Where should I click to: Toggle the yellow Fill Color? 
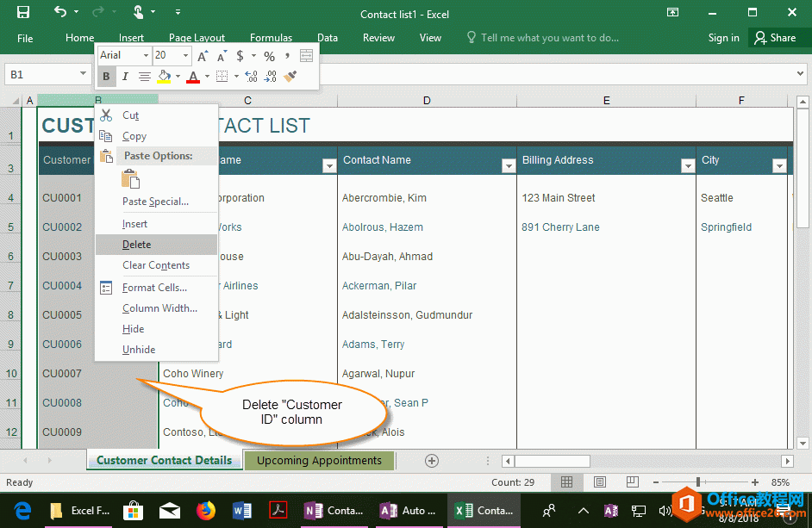(x=164, y=78)
